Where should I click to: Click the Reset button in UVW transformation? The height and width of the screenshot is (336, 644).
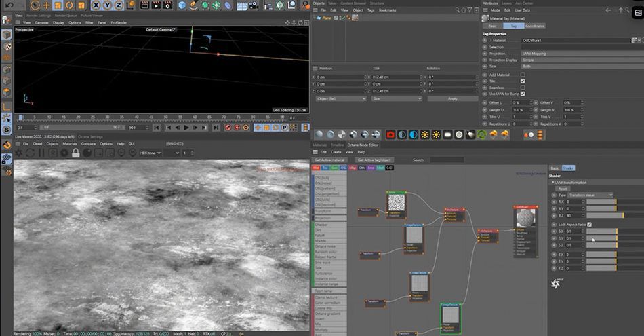pyautogui.click(x=563, y=189)
